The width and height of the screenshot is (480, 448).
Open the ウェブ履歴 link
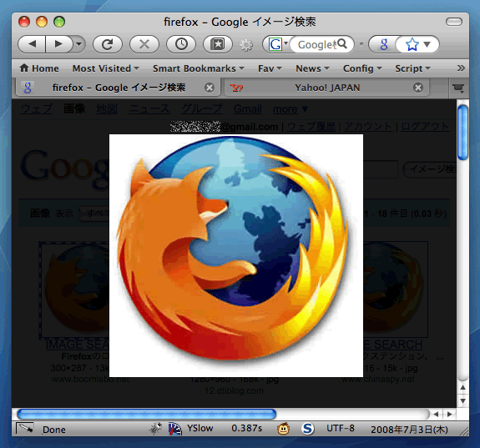(x=311, y=126)
